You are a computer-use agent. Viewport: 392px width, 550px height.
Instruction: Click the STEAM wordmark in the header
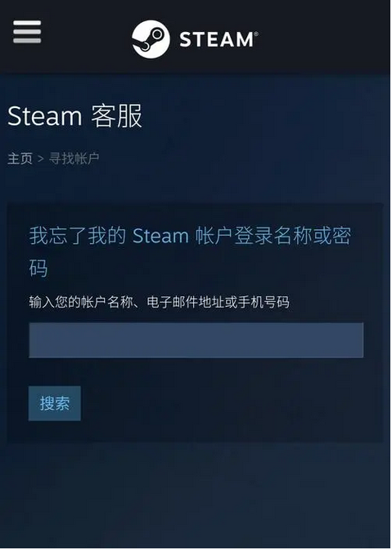tap(216, 39)
